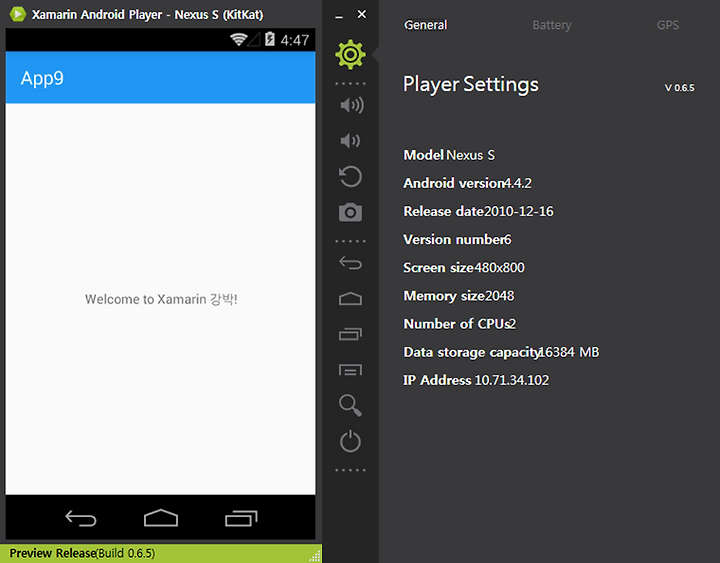Tap the battery icon in Android status bar

[x=270, y=39]
